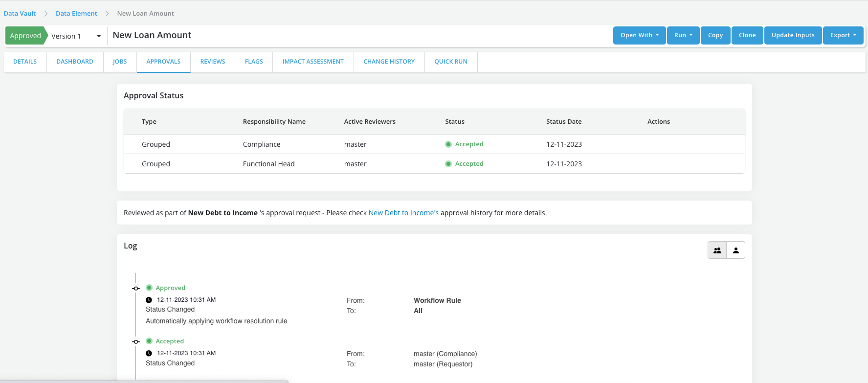Switch log to single user view icon
The image size is (868, 383).
[x=735, y=250]
